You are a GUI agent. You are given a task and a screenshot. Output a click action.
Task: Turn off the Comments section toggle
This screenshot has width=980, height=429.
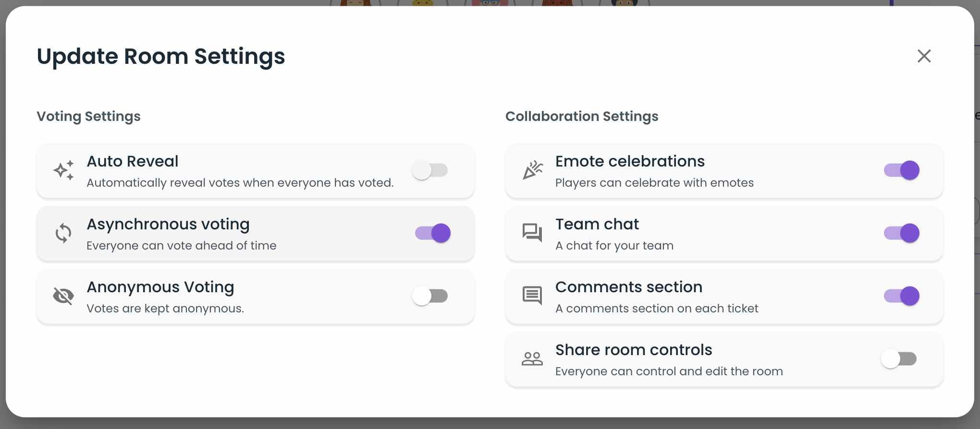pos(902,296)
